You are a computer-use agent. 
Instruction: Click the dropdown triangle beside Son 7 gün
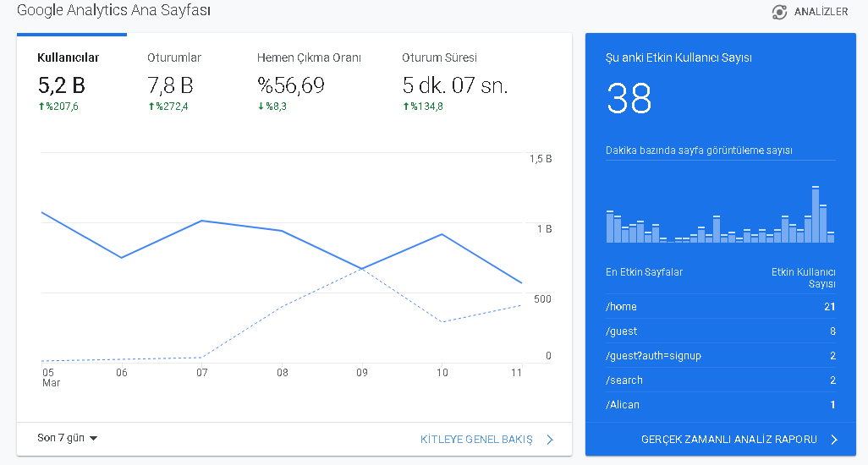pos(94,439)
